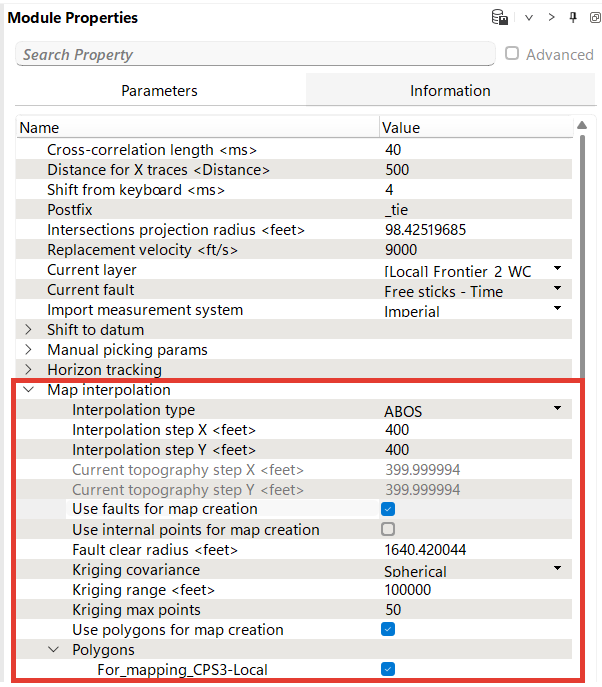Check Use internal points for map creation

[x=388, y=529]
